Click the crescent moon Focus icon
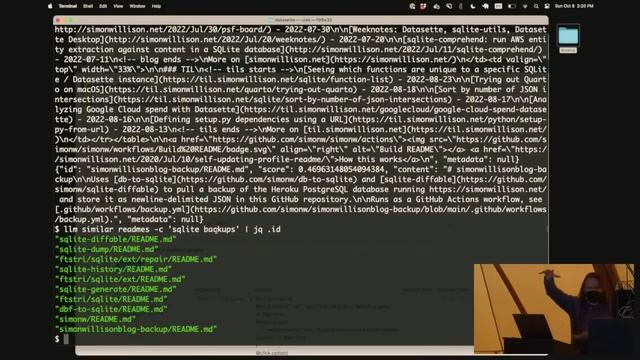This screenshot has height=360, width=640. point(473,6)
